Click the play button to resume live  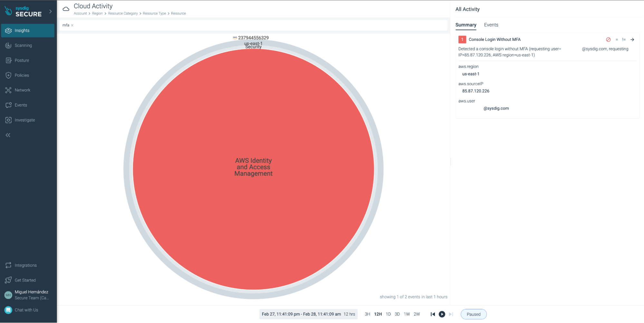(x=442, y=314)
